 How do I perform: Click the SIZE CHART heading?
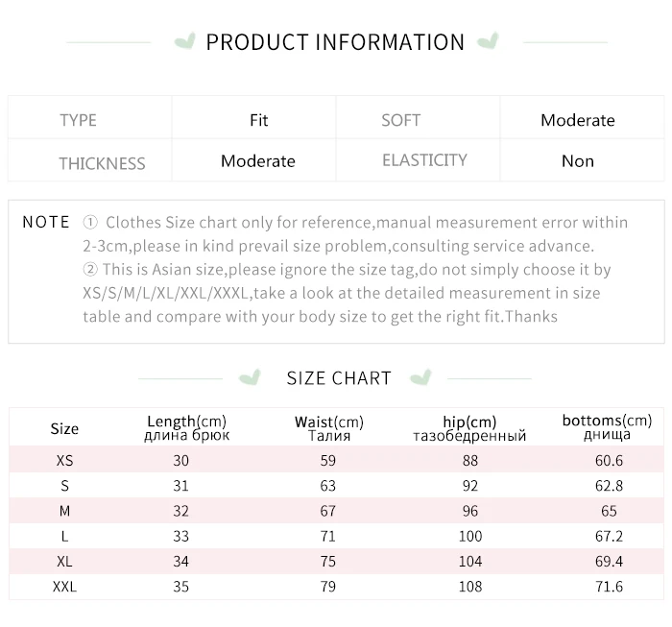339,378
